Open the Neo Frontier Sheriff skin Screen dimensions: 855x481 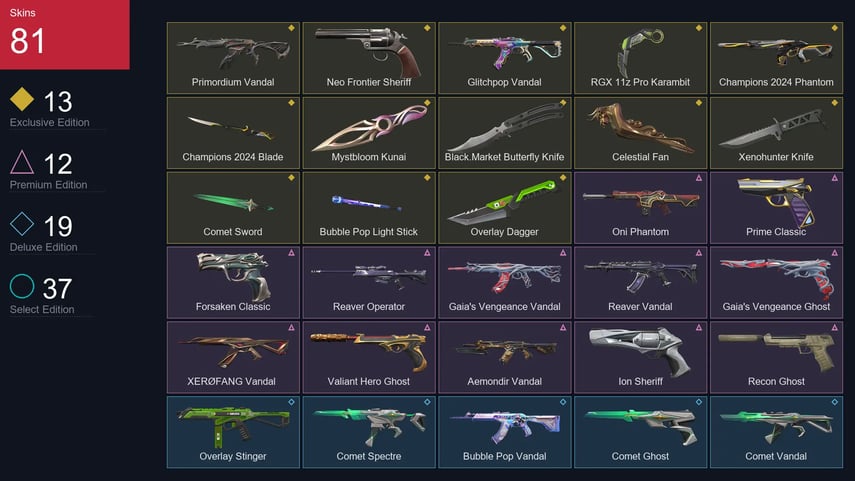pyautogui.click(x=369, y=58)
